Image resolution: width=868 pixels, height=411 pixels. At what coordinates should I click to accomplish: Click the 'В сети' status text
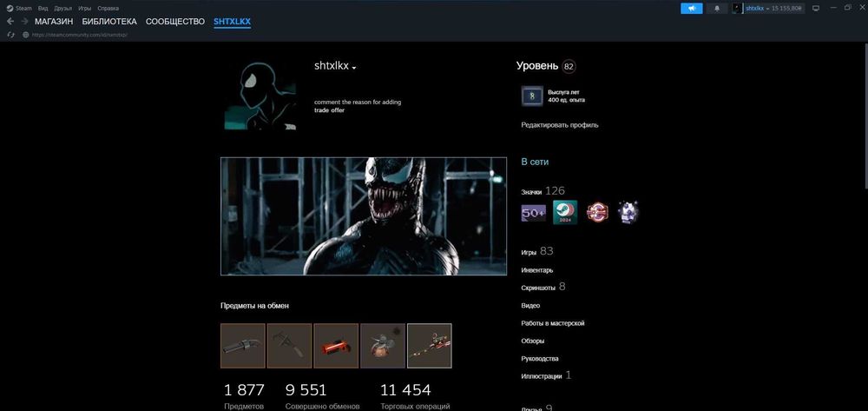[535, 162]
